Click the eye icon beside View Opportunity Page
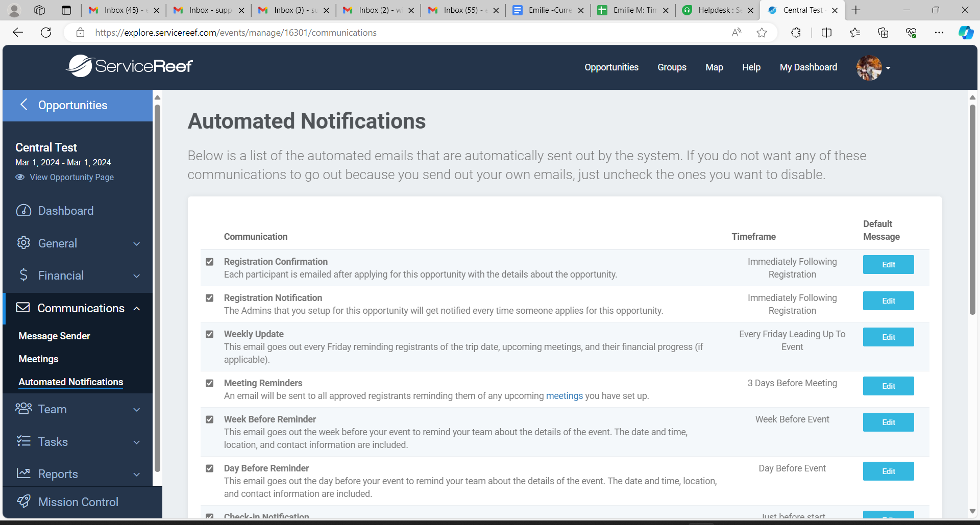This screenshot has width=980, height=525. tap(20, 177)
